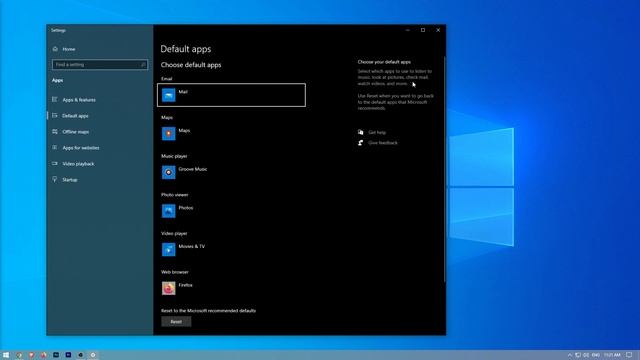Minimize the Settings window
Viewport: 640px width, 360px height.
tap(408, 30)
